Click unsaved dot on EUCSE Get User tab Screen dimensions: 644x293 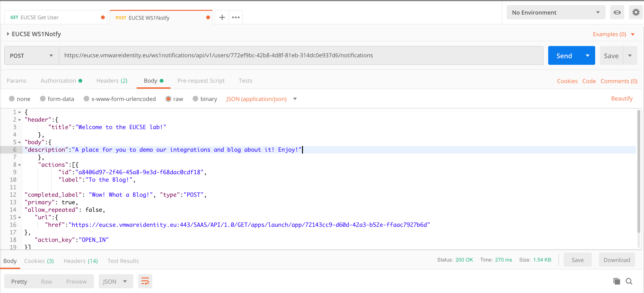click(103, 18)
